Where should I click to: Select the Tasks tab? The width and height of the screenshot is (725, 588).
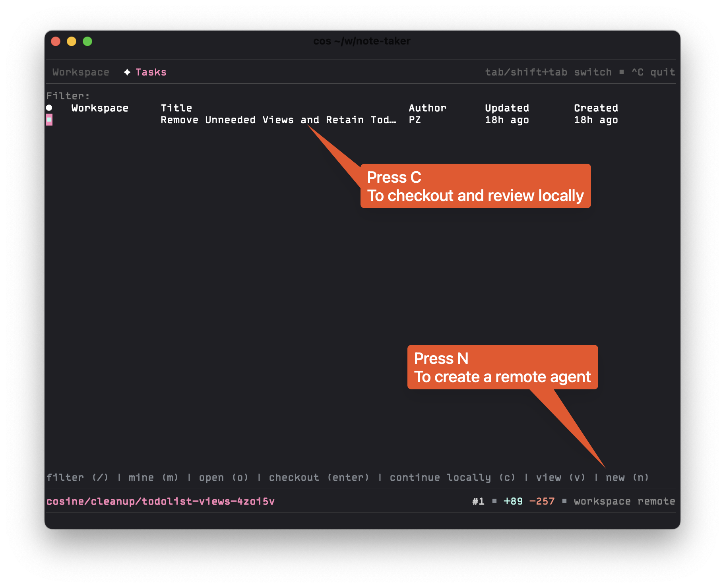(x=151, y=72)
